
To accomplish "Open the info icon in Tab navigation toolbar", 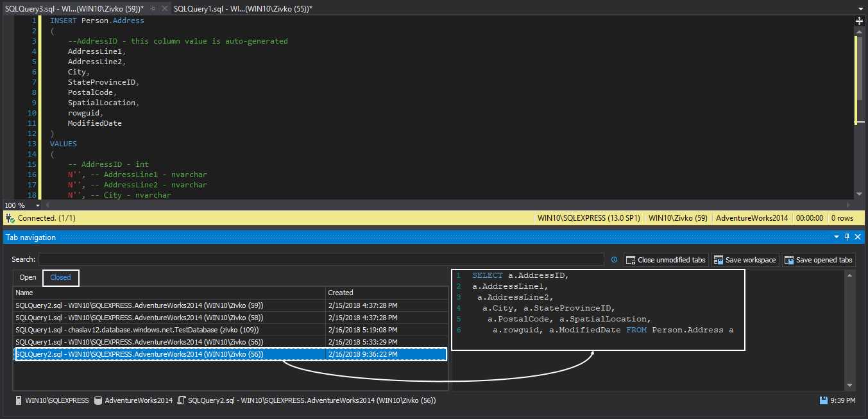I will click(x=614, y=260).
